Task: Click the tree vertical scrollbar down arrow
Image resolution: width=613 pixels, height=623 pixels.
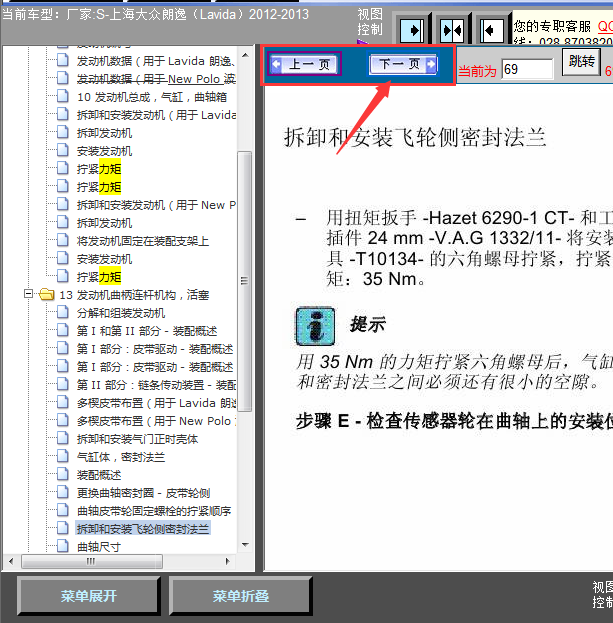Action: (245, 545)
